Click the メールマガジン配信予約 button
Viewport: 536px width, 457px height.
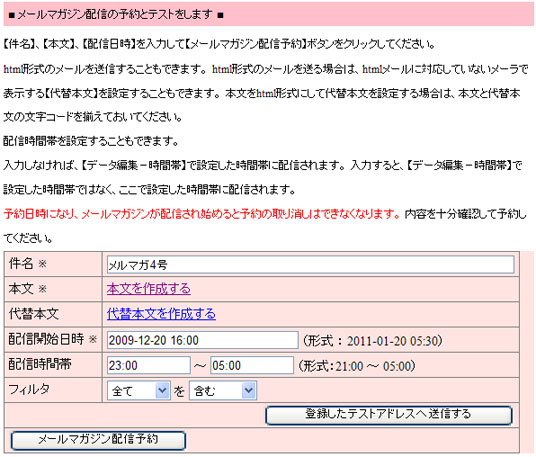(x=98, y=440)
